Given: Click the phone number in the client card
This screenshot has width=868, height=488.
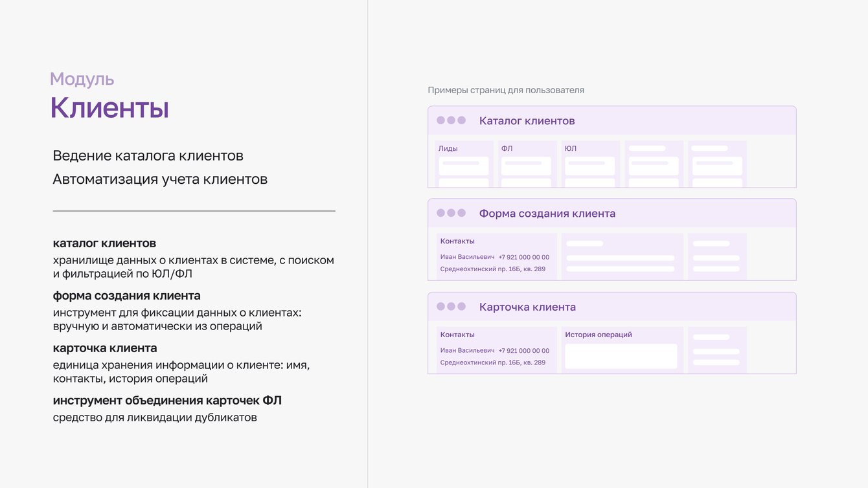Looking at the screenshot, I should coord(524,351).
